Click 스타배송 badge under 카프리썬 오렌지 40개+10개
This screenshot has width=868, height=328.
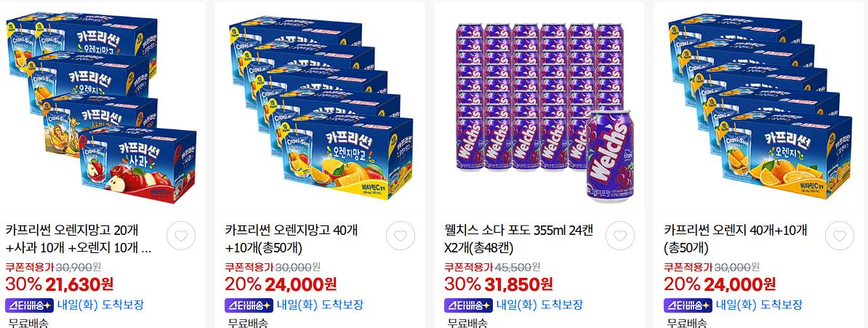point(688,305)
